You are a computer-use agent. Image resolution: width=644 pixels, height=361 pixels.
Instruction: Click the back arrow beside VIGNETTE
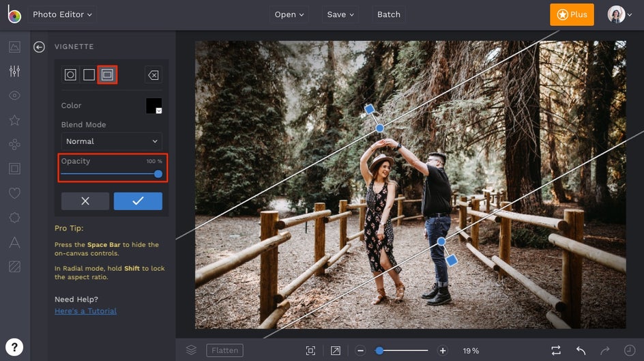(40, 46)
